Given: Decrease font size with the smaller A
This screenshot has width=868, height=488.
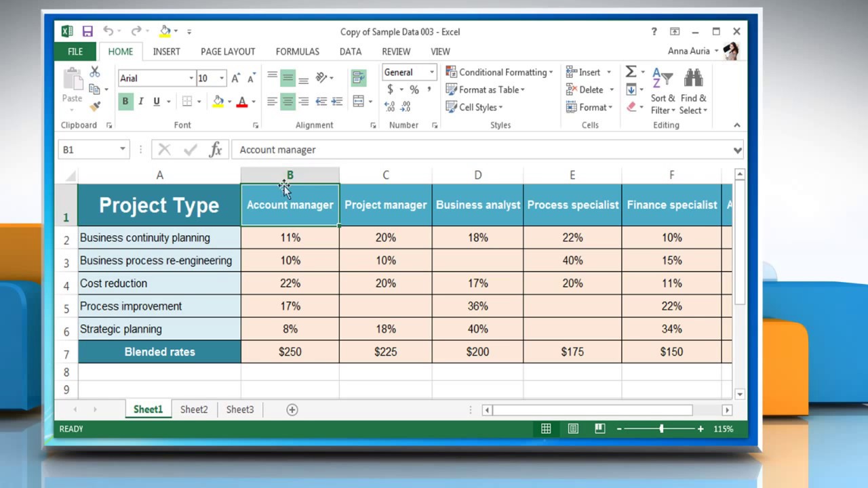Looking at the screenshot, I should pyautogui.click(x=250, y=79).
